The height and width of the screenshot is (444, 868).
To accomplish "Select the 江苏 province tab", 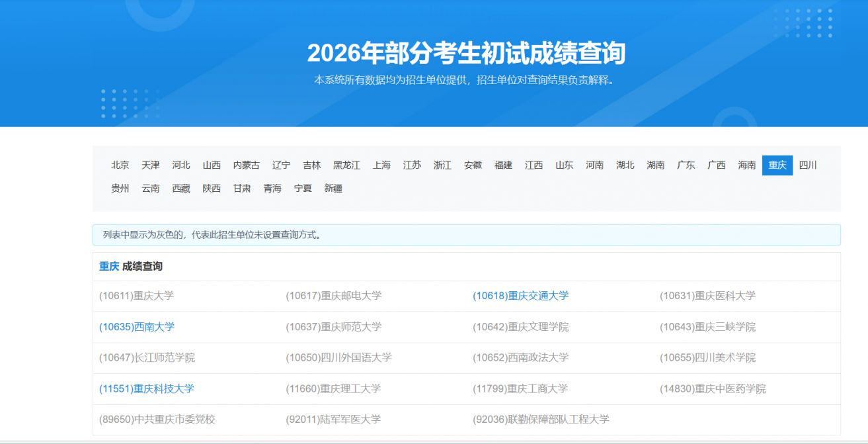I will pos(413,165).
